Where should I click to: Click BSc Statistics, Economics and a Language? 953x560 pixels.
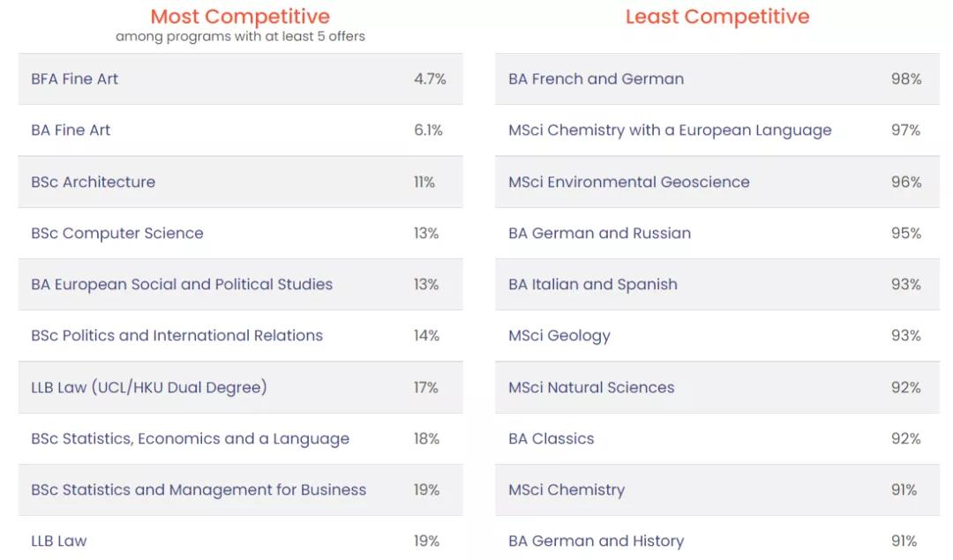click(x=190, y=438)
